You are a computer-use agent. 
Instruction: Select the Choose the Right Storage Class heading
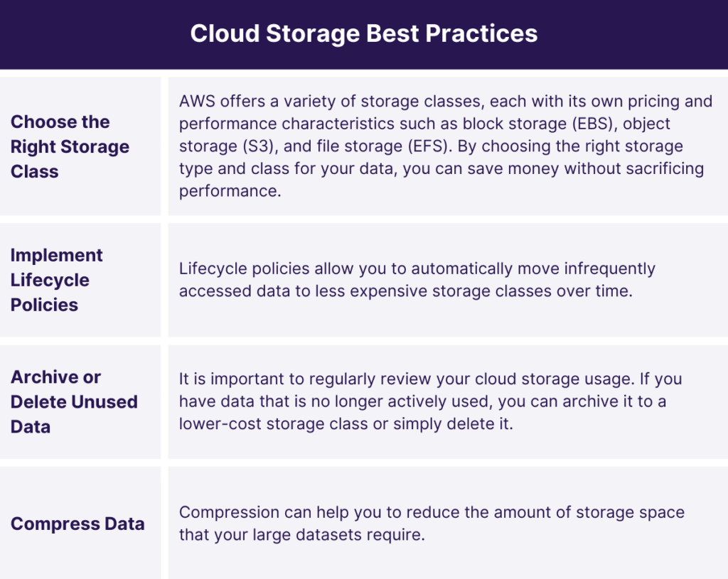pyautogui.click(x=70, y=146)
